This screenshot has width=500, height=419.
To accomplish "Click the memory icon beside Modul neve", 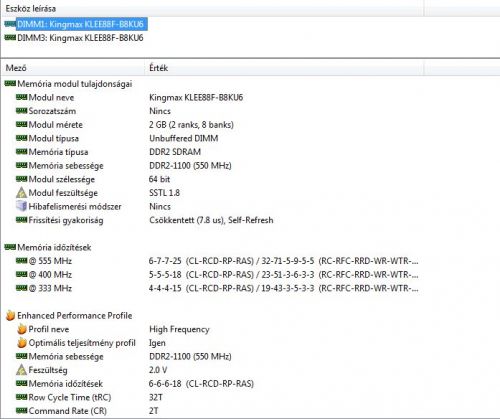I will click(21, 97).
